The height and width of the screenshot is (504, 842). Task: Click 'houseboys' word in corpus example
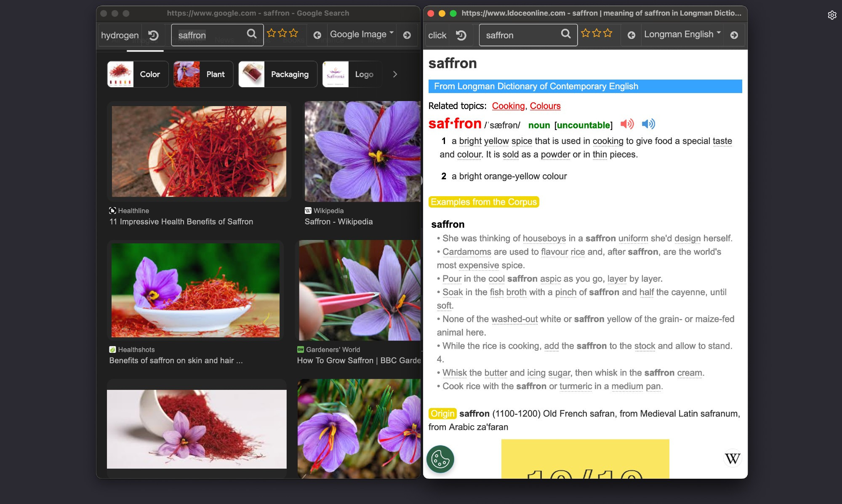click(x=544, y=239)
